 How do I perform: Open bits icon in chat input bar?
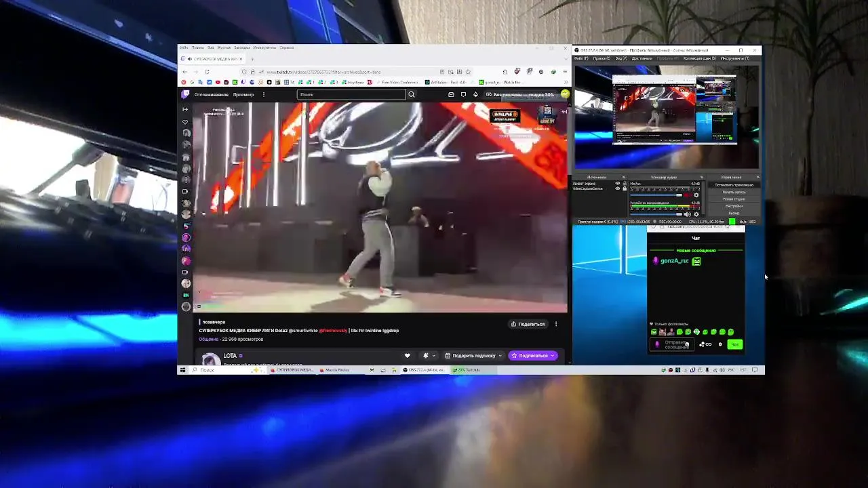pyautogui.click(x=702, y=344)
